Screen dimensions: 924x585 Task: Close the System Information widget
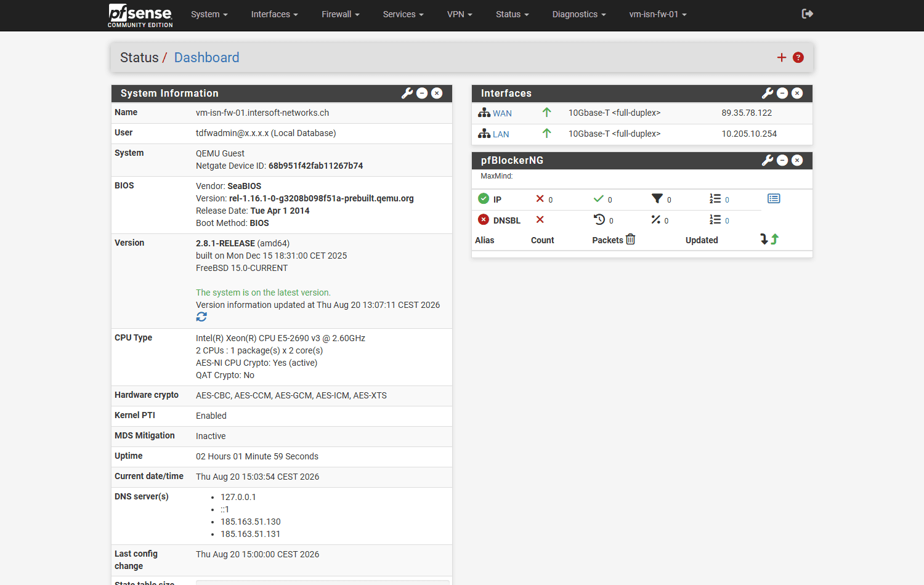coord(437,93)
